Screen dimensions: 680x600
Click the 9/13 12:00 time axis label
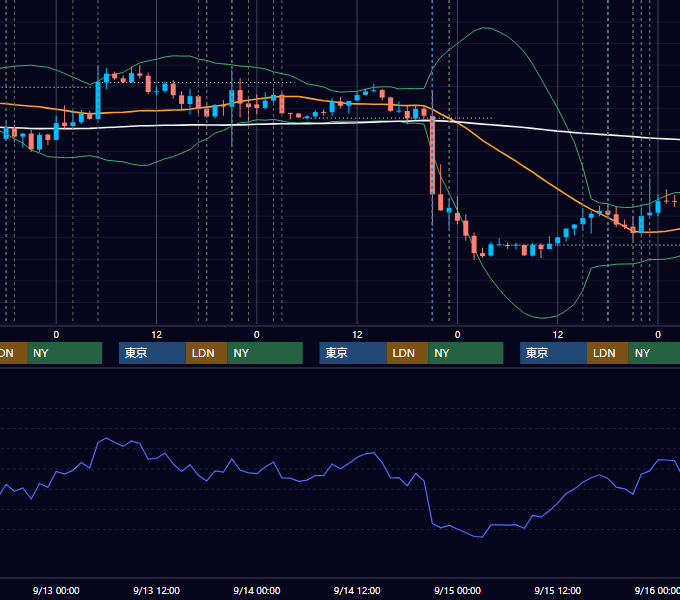pyautogui.click(x=156, y=590)
